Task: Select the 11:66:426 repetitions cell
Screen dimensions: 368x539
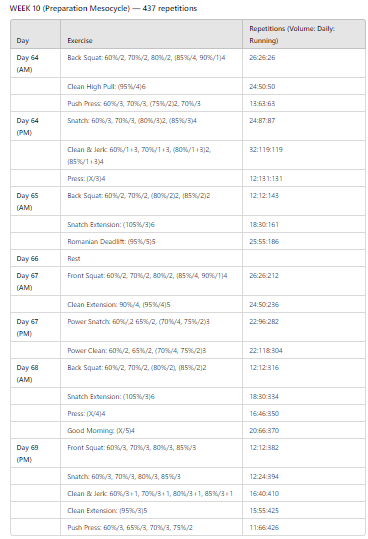Action: [x=304, y=527]
